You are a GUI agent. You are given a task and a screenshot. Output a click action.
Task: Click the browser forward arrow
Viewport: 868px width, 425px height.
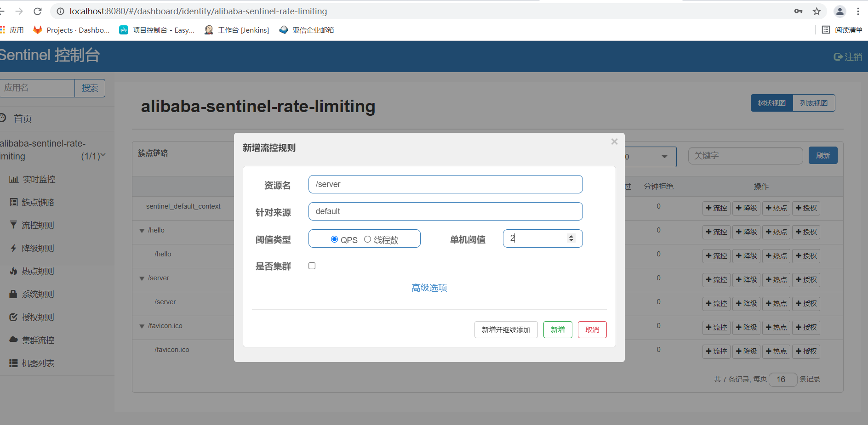click(19, 11)
